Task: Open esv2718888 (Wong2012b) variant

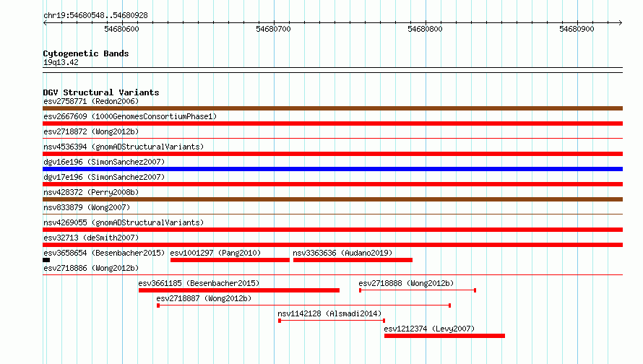Action: click(x=406, y=283)
